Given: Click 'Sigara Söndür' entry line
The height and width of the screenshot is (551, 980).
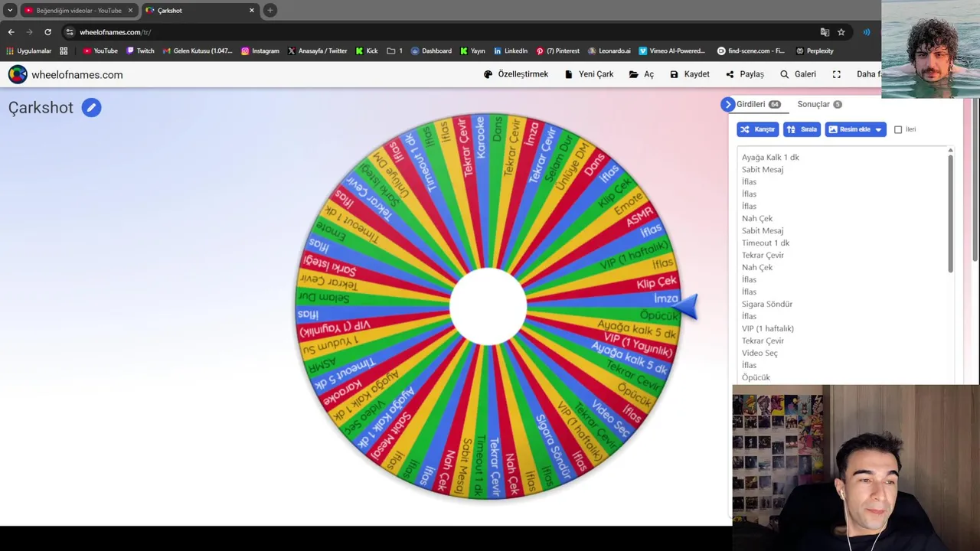Looking at the screenshot, I should coord(767,304).
